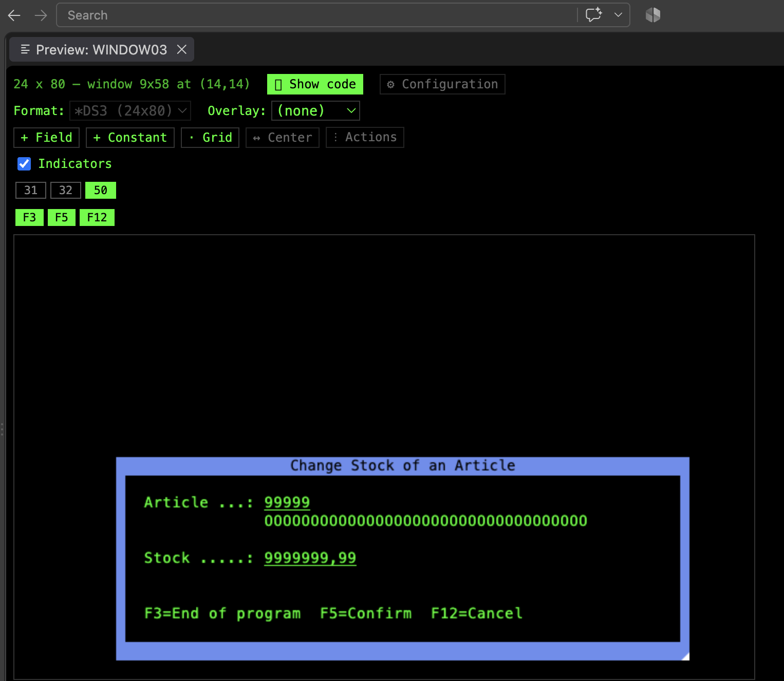Toggle the F5 function key indicator

pyautogui.click(x=62, y=217)
